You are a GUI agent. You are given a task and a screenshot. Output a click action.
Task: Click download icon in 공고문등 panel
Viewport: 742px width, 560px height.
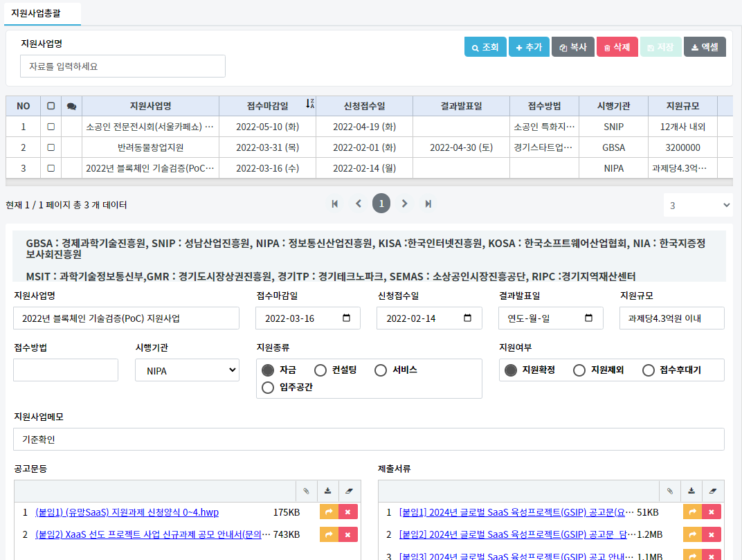pyautogui.click(x=328, y=491)
